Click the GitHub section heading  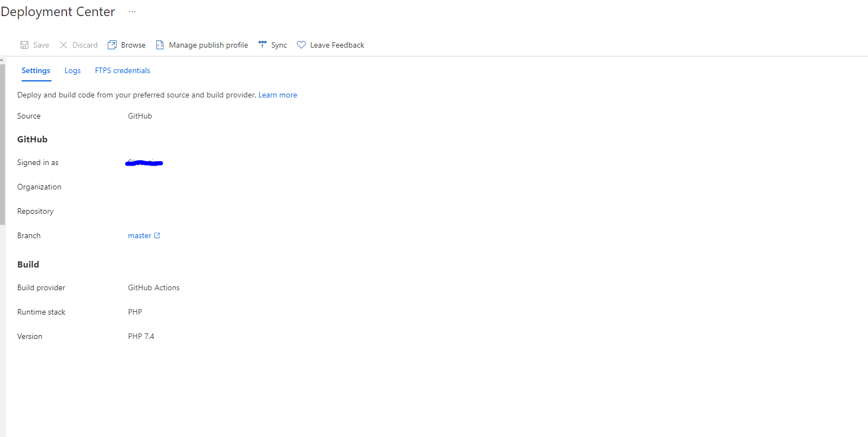tap(32, 139)
